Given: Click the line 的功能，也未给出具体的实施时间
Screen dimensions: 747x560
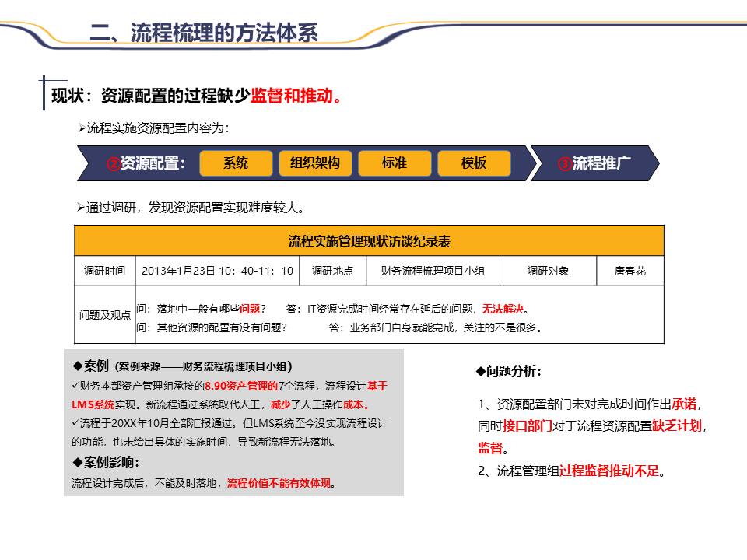Looking at the screenshot, I should point(204,442).
